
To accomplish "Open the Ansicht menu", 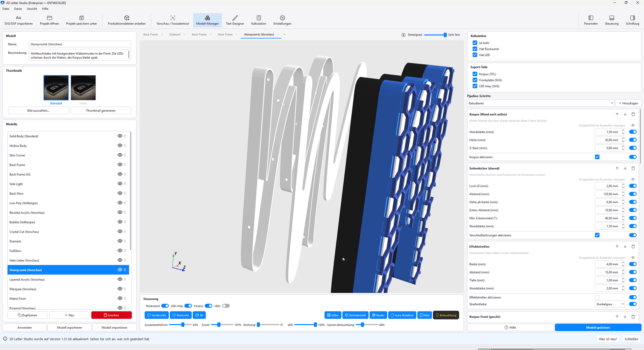I will (x=32, y=9).
